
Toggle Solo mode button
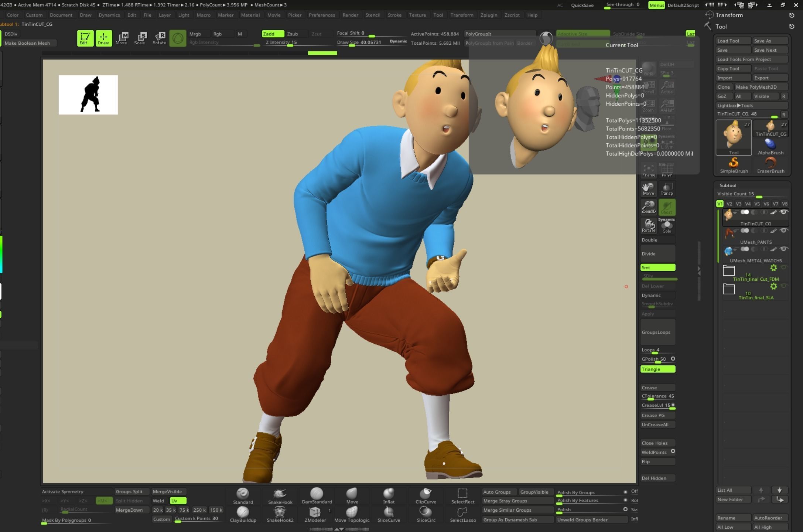pyautogui.click(x=667, y=226)
